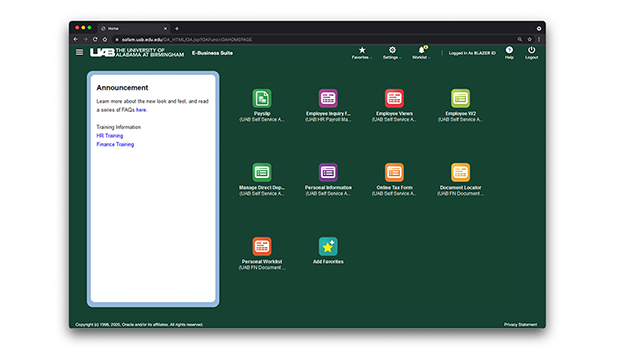Click the Announcement heading
Image resolution: width=640 pixels, height=360 pixels.
click(122, 88)
